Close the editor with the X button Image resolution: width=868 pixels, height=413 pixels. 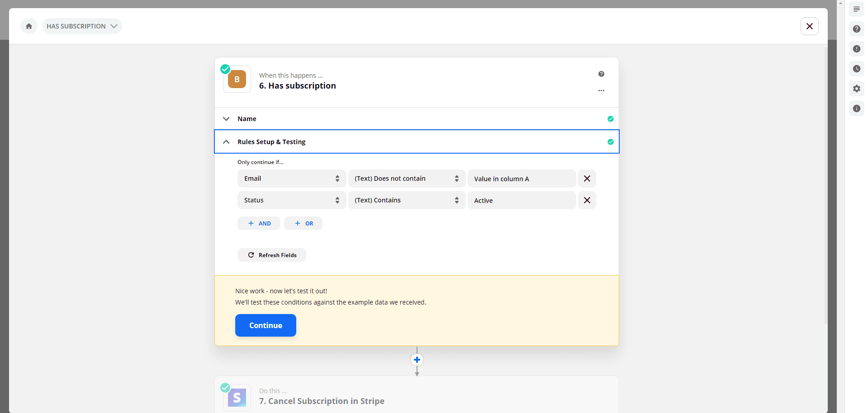pyautogui.click(x=810, y=26)
